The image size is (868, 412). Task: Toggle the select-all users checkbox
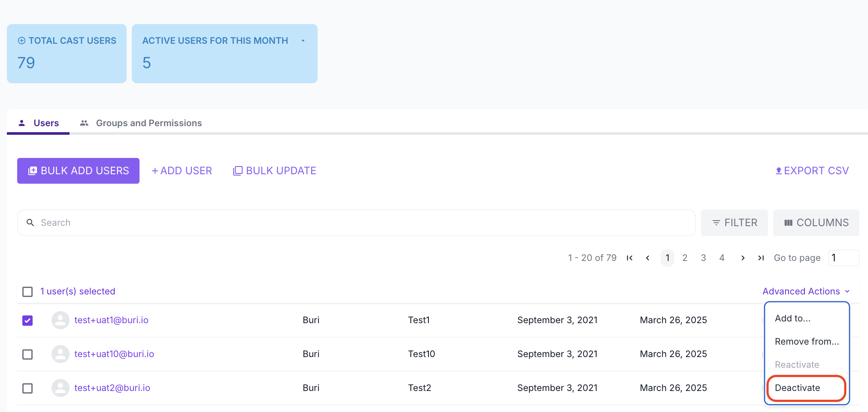tap(27, 292)
